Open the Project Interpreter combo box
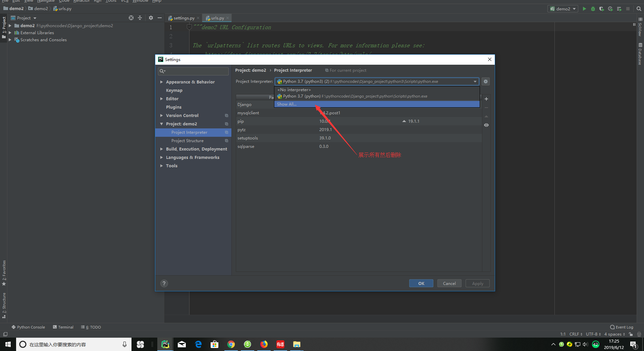 pyautogui.click(x=377, y=81)
